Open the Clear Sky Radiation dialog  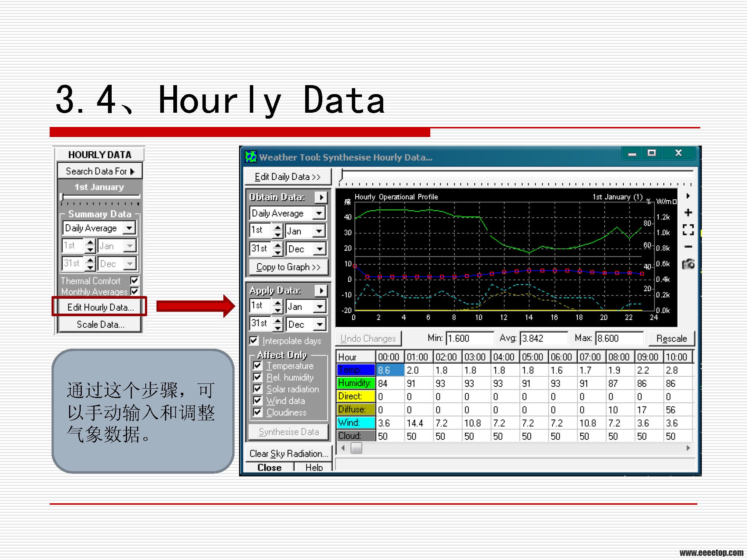[289, 454]
